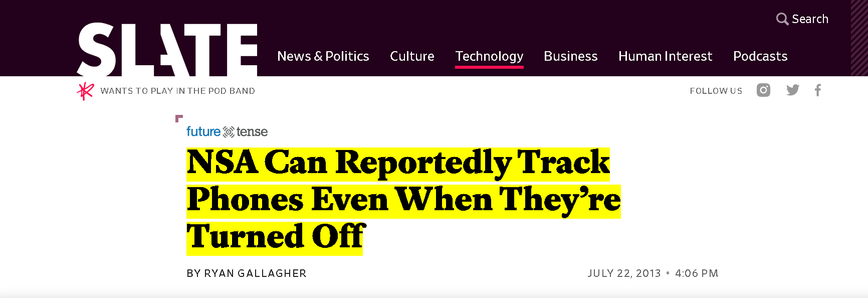Click the Future Tense emblem icon
The width and height of the screenshot is (868, 298).
pyautogui.click(x=229, y=132)
